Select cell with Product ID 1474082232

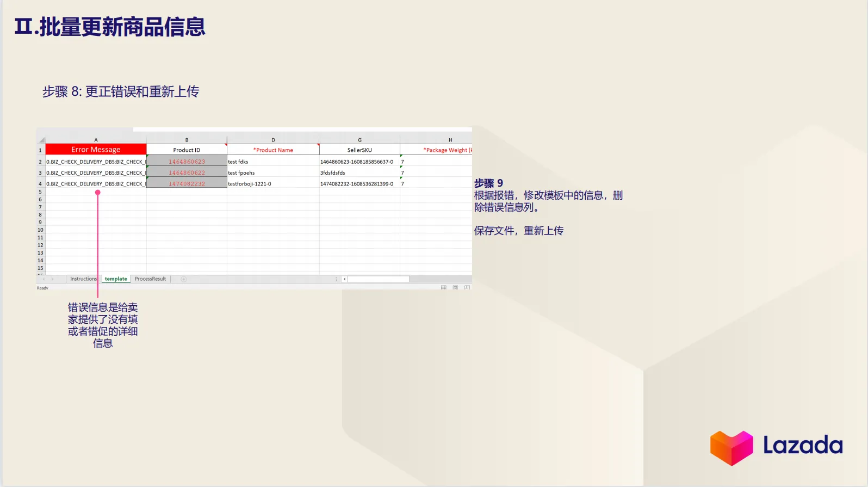click(x=187, y=183)
